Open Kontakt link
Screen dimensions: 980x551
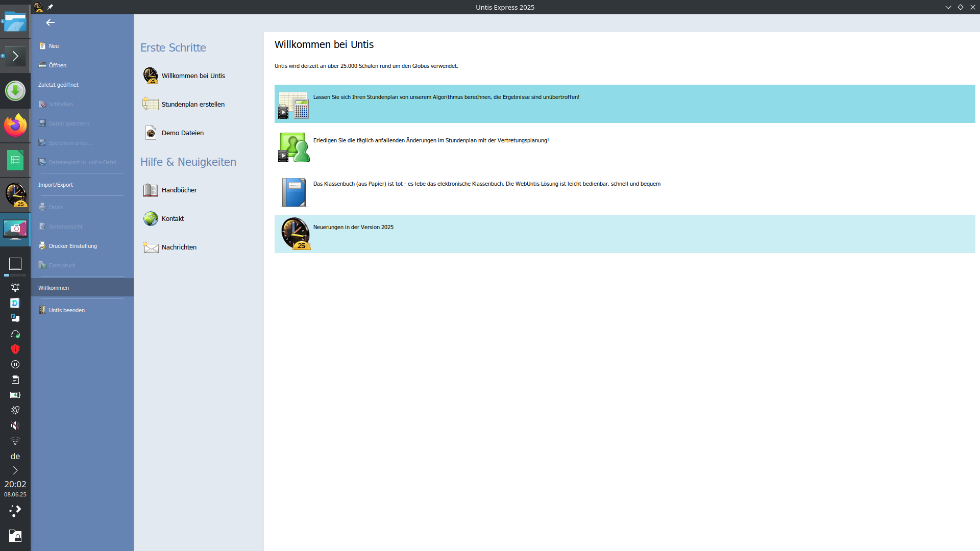tap(173, 218)
